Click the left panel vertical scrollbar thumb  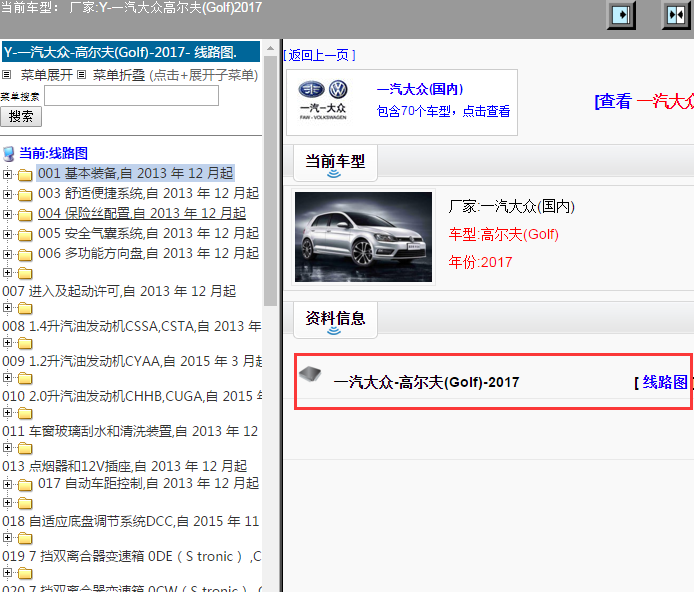(270, 181)
